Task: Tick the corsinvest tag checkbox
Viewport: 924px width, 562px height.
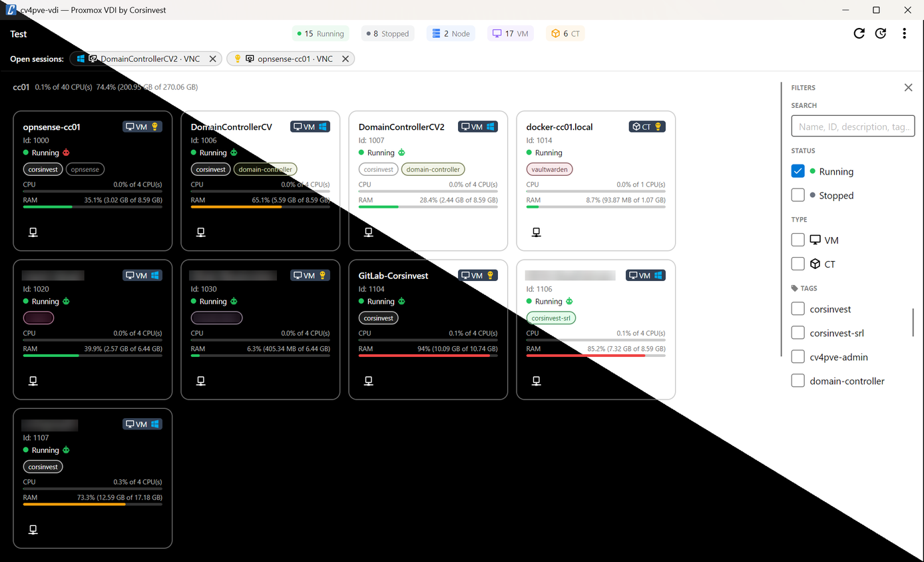Action: click(798, 309)
